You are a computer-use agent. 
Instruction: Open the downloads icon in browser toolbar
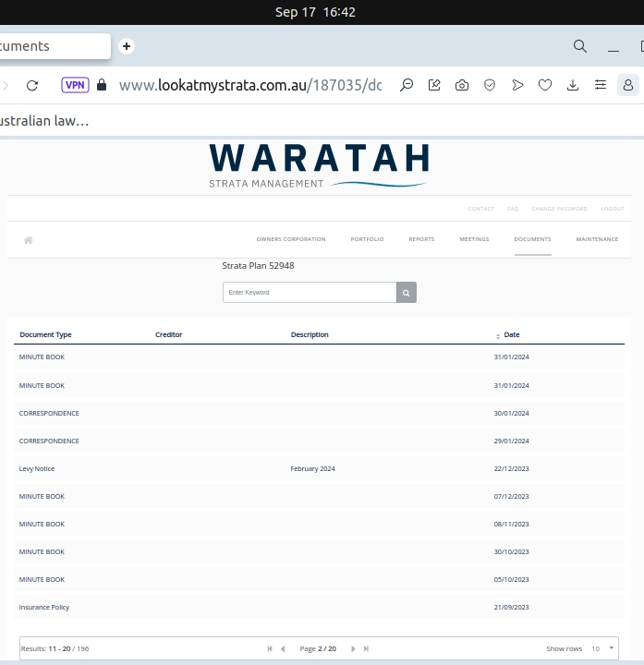(x=573, y=85)
